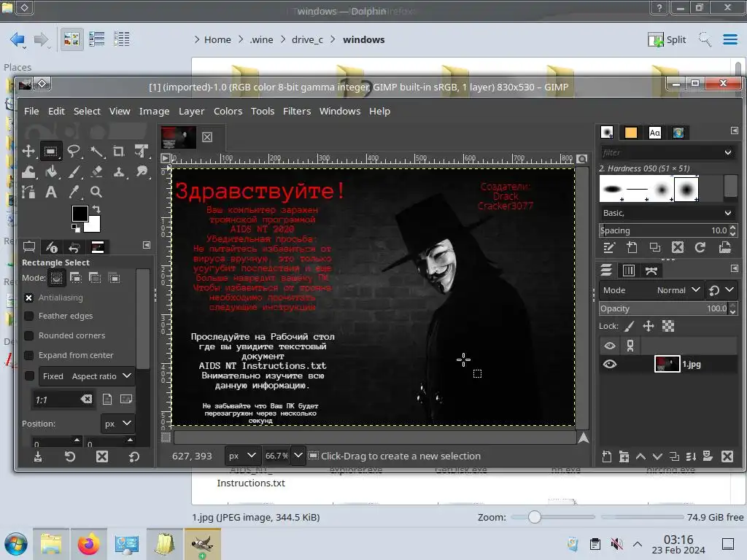Select the Rectangle Select tool
The height and width of the screenshot is (560, 747).
click(x=50, y=152)
